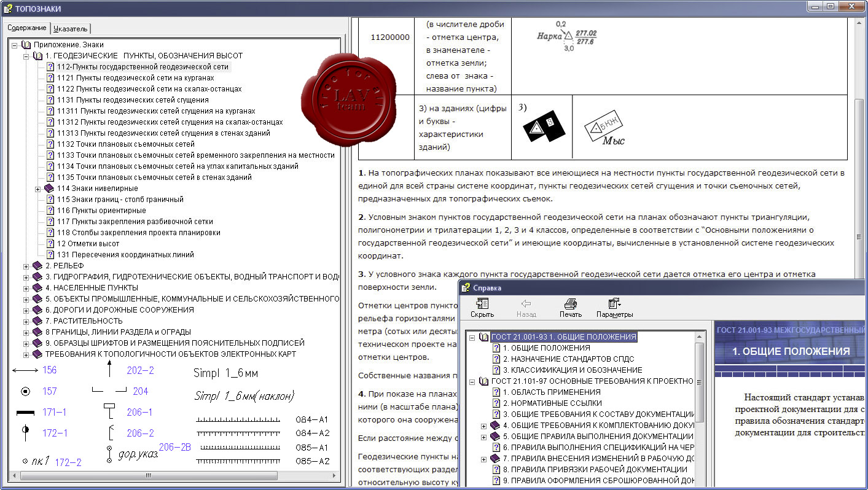Open topic 1121 Пункты геодезической сети на курганах
Image resolution: width=868 pixels, height=490 pixels.
[x=135, y=78]
